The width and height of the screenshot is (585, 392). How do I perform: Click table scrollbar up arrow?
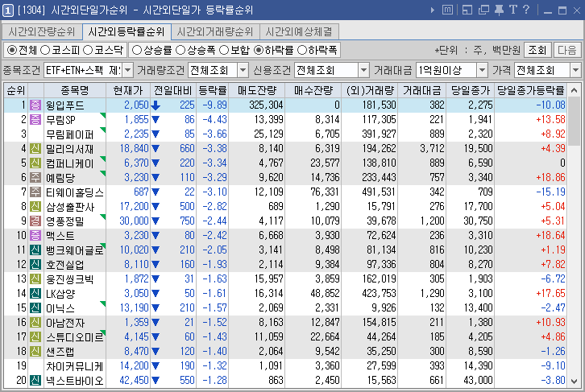(x=575, y=90)
